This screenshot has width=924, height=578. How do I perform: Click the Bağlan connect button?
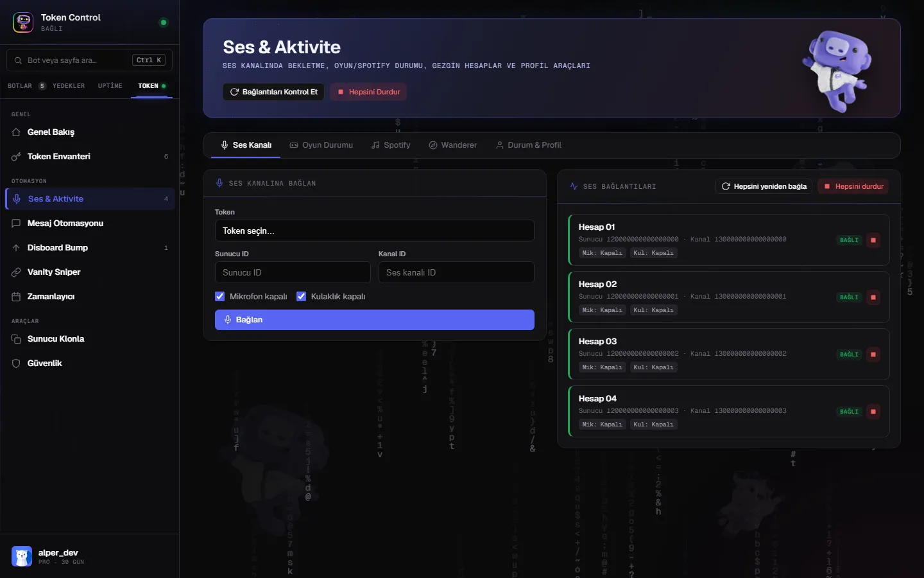click(375, 320)
